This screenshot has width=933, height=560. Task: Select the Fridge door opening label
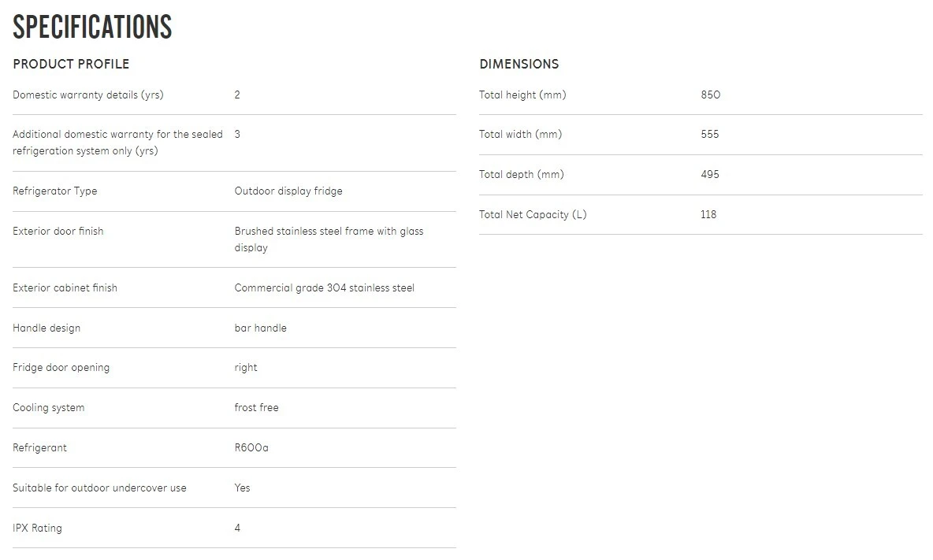[x=61, y=368]
